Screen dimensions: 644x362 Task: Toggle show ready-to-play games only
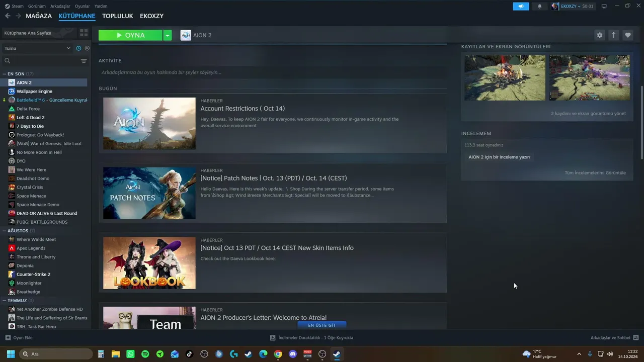click(x=87, y=48)
